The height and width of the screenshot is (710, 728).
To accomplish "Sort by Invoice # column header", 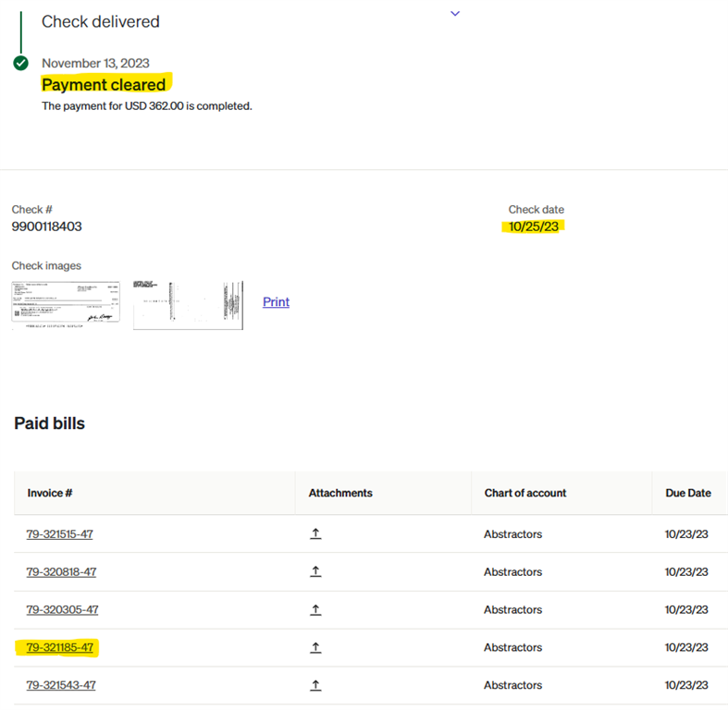I will click(50, 494).
